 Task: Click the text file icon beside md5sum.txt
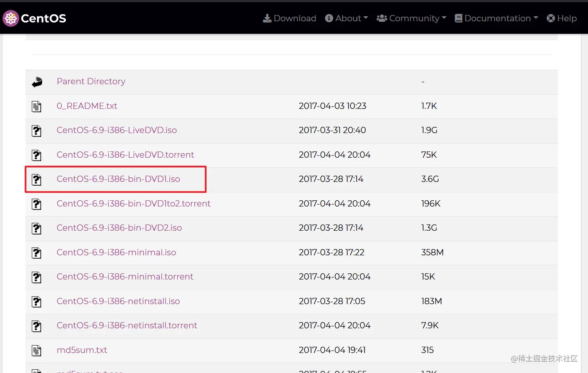(x=37, y=350)
